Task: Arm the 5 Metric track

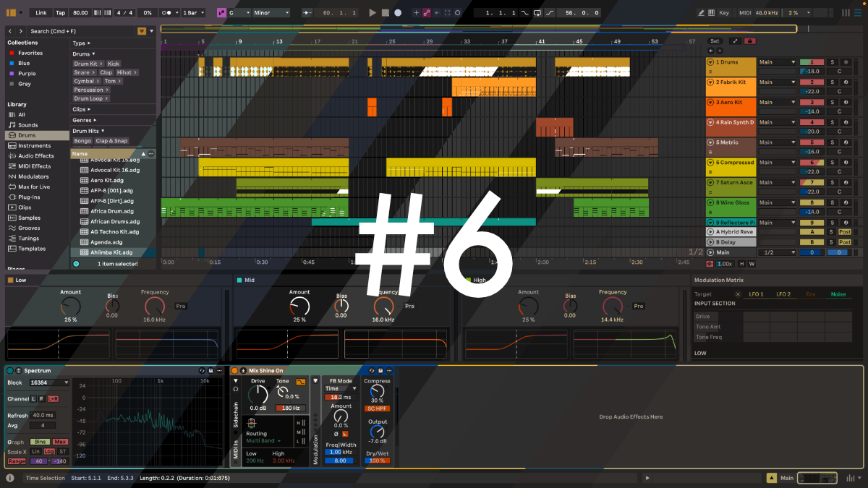Action: click(x=845, y=142)
